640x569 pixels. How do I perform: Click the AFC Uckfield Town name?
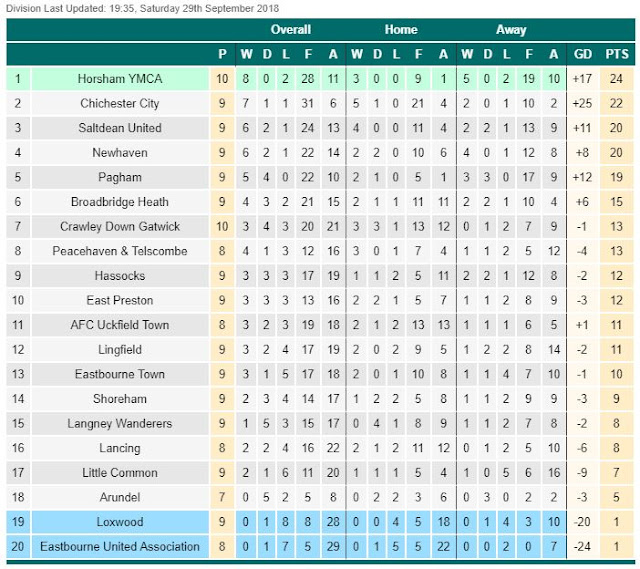click(120, 325)
